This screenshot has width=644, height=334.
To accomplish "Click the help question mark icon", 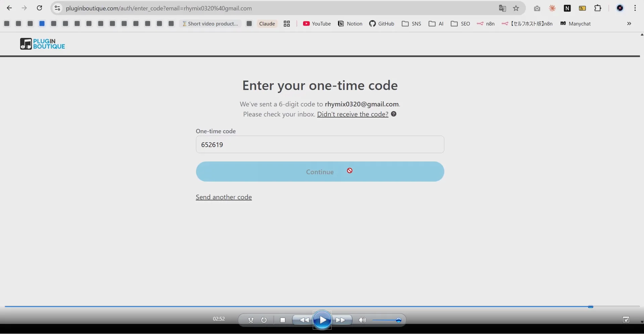I will click(394, 114).
